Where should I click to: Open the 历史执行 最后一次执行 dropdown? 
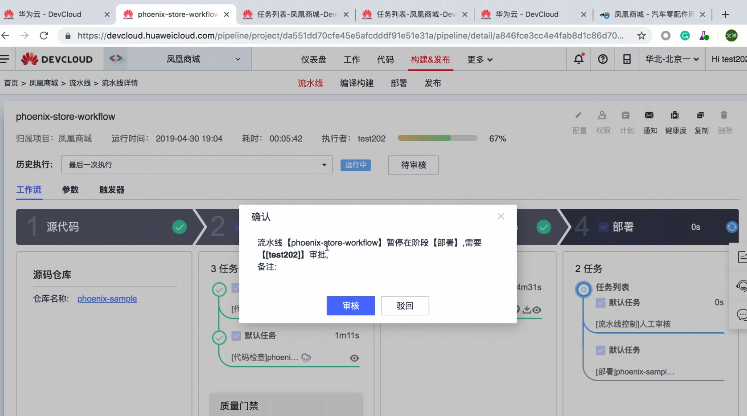tap(197, 164)
